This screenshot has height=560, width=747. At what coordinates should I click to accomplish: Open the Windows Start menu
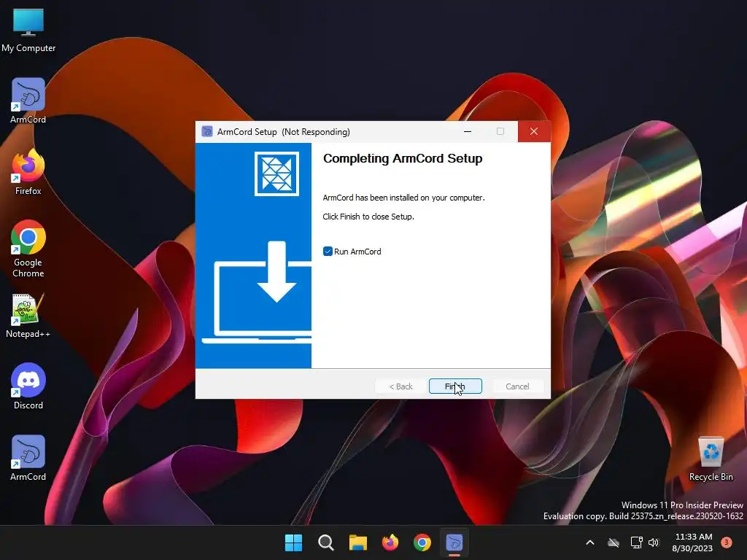tap(293, 542)
